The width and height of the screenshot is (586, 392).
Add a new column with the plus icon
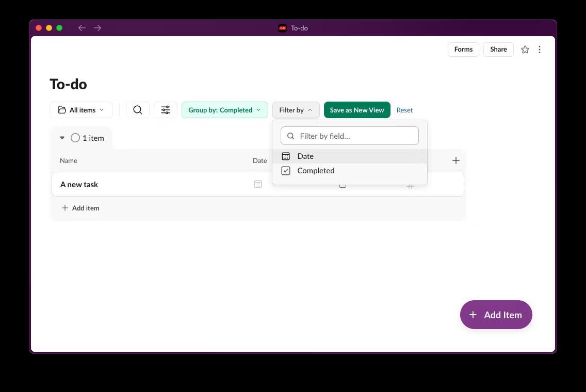[455, 160]
